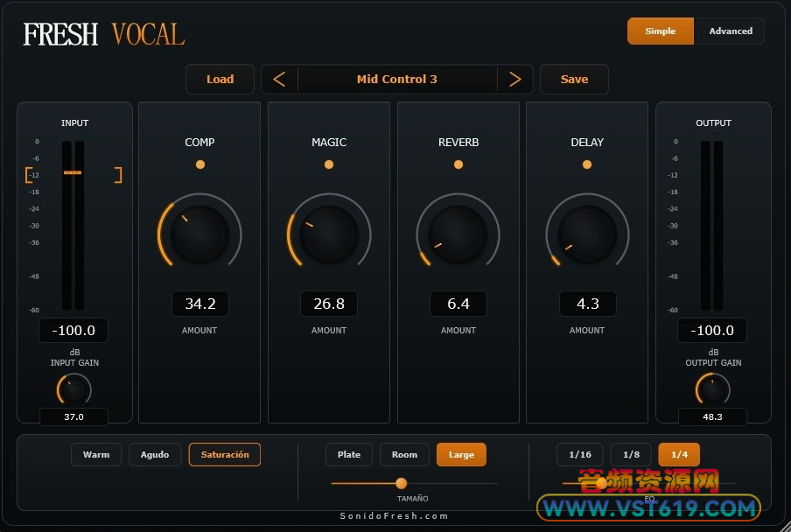
Task: Click the input gain value 37.0
Action: click(73, 417)
